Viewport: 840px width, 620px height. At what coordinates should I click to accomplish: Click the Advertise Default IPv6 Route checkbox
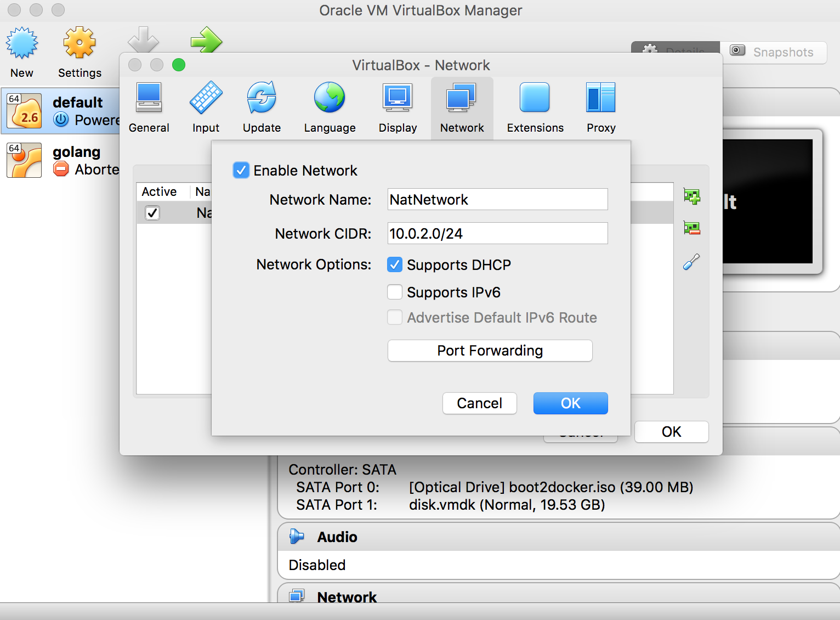395,317
